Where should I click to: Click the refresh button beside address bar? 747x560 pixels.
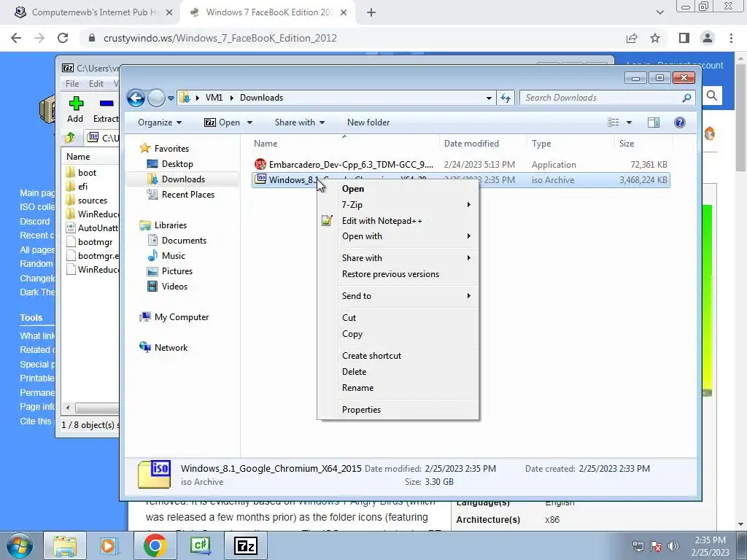tap(506, 98)
